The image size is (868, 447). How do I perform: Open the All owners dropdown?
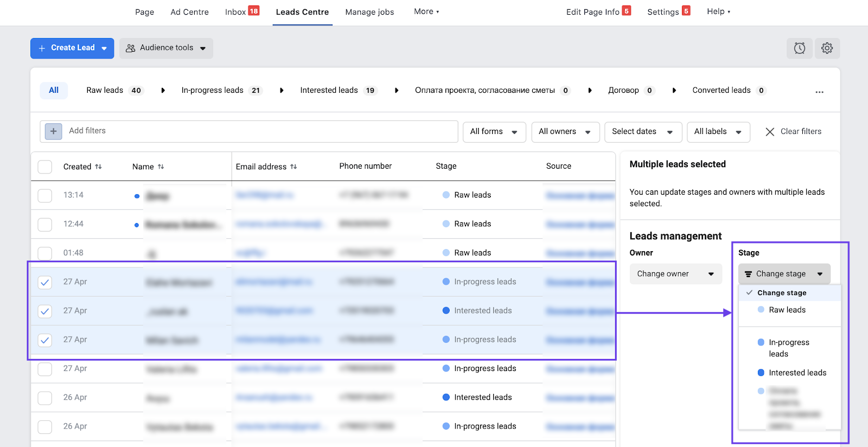(x=565, y=132)
